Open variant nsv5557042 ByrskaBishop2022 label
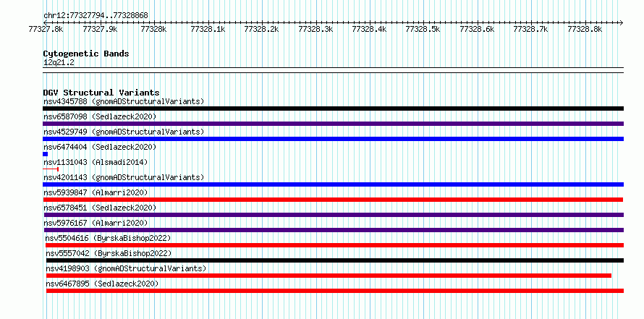This screenshot has height=319, width=644. point(109,253)
